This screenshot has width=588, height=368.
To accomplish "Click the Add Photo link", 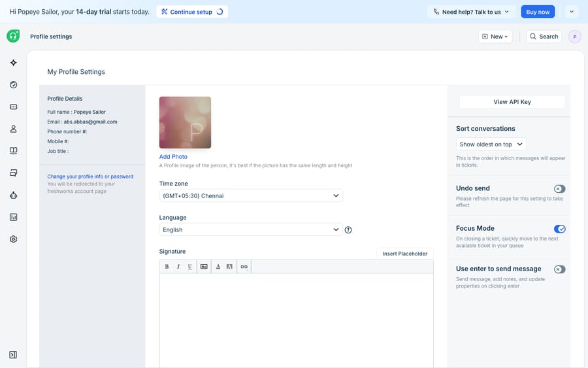I will (x=173, y=156).
